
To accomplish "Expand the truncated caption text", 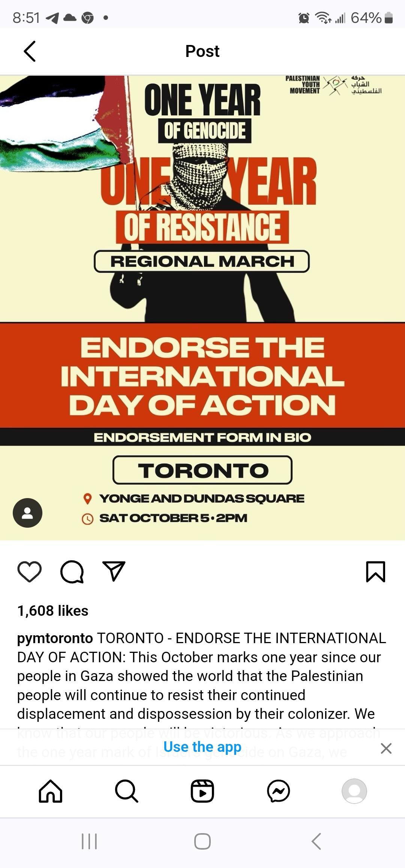I will pyautogui.click(x=202, y=695).
